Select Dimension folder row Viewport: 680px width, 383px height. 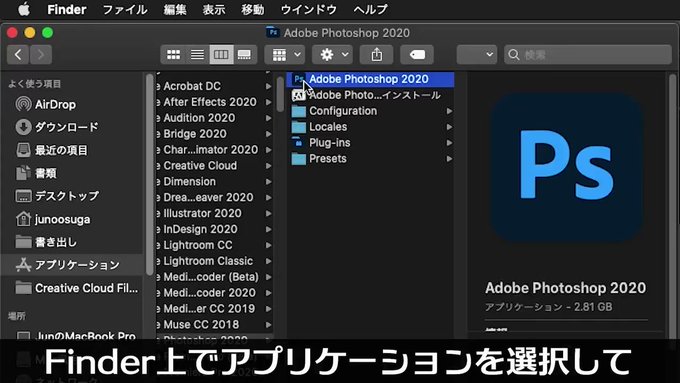coord(214,182)
